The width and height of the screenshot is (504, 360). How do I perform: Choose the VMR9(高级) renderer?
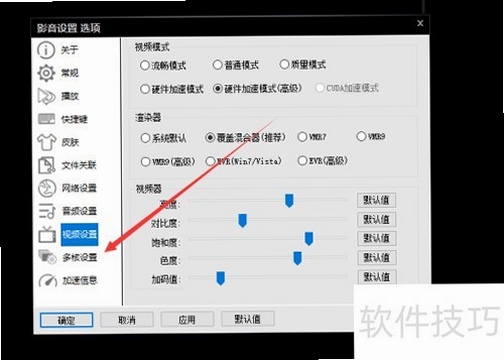(x=146, y=162)
